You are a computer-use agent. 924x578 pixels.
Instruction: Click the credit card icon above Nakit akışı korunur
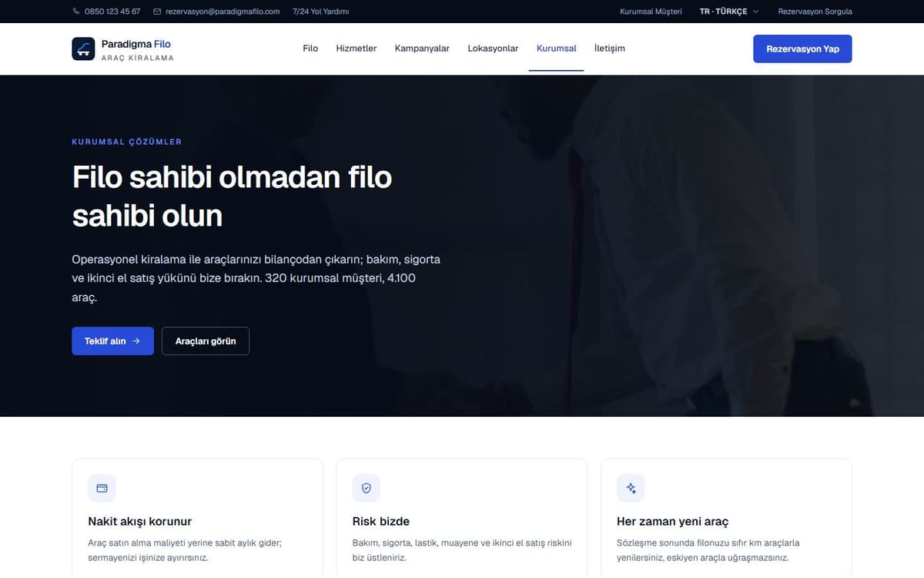(x=102, y=488)
